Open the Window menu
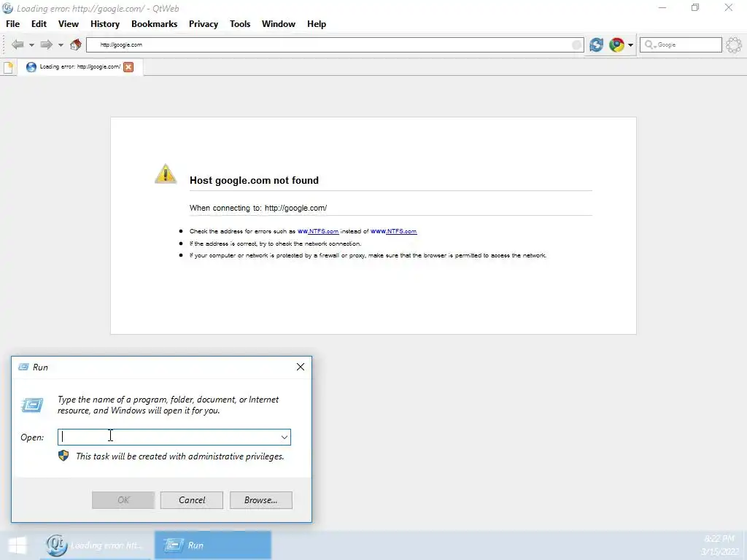 pos(279,24)
